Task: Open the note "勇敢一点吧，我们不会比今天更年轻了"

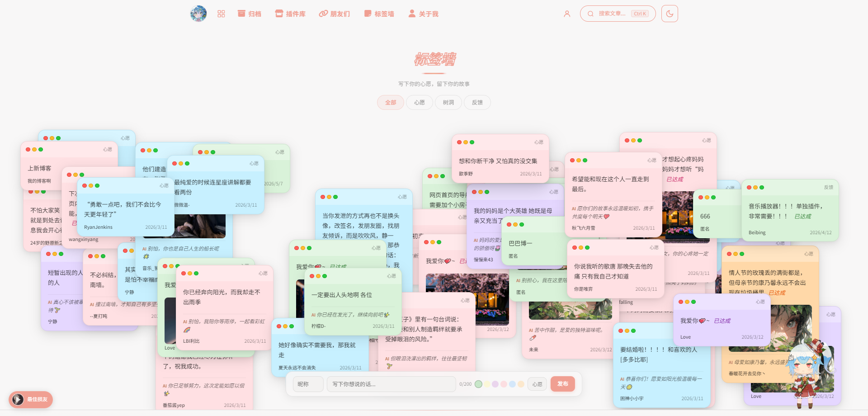Action: [126, 207]
